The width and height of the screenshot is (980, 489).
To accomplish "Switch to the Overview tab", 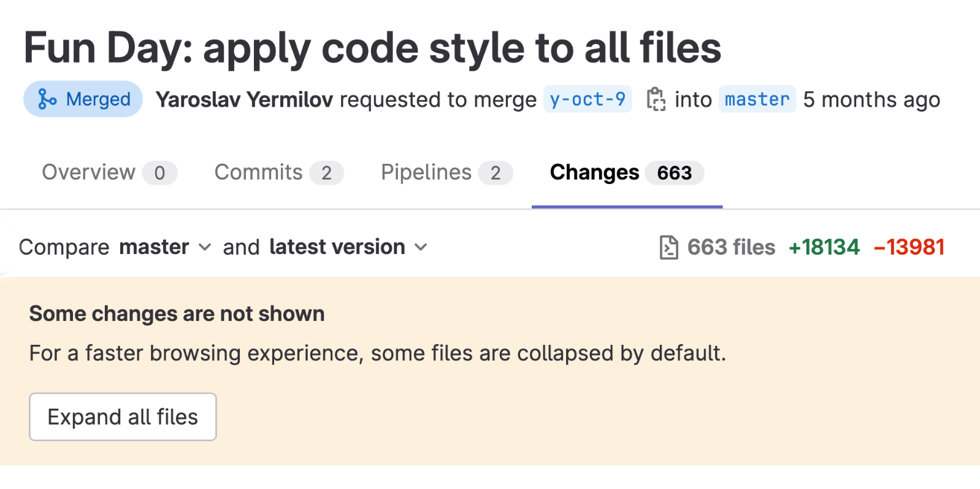I will coord(109,173).
